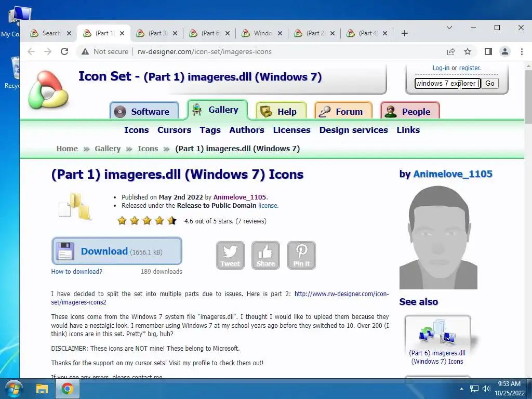Open the Licenses submenu link

(x=292, y=130)
